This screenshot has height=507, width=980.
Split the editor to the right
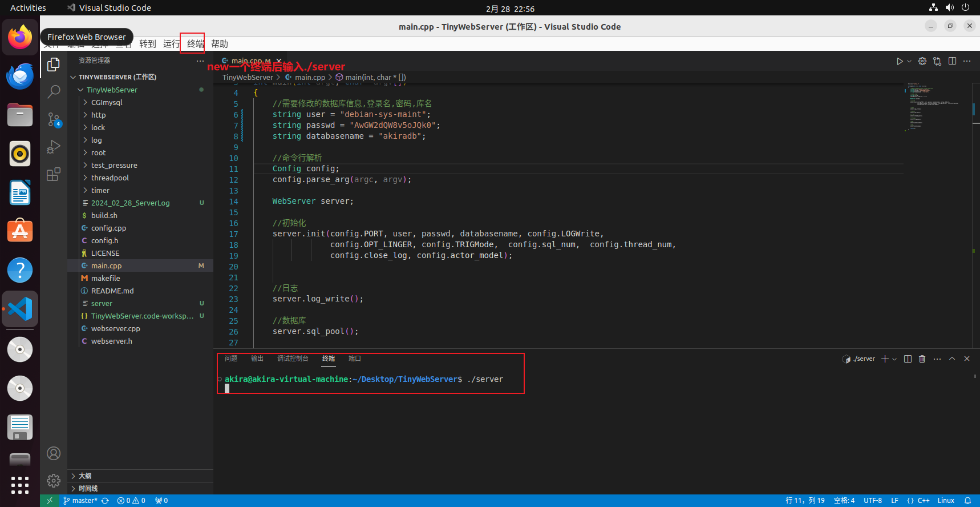952,61
